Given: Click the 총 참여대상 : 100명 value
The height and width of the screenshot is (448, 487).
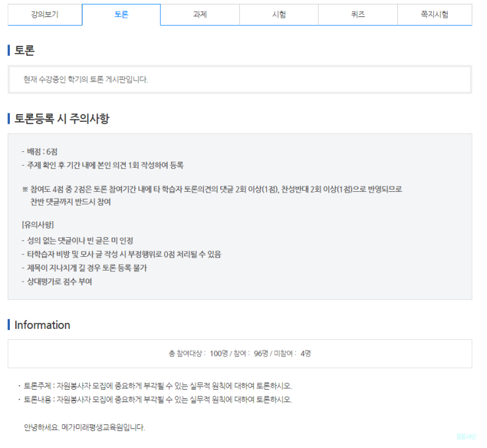Looking at the screenshot, I should pos(198,354).
